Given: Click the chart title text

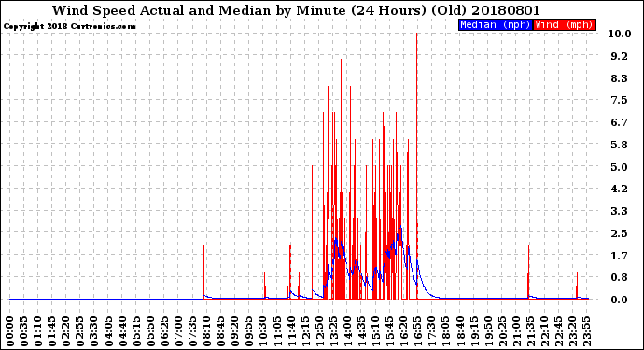Looking at the screenshot, I should [x=296, y=10].
